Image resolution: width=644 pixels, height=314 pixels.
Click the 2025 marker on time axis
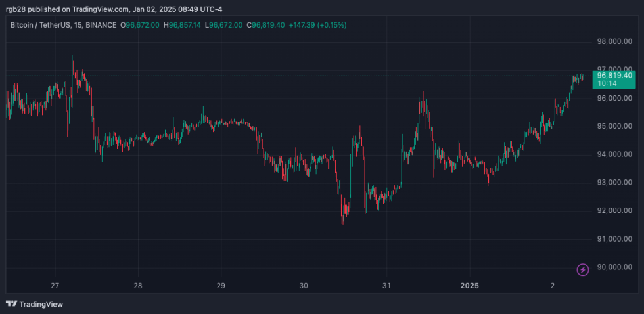pyautogui.click(x=469, y=286)
